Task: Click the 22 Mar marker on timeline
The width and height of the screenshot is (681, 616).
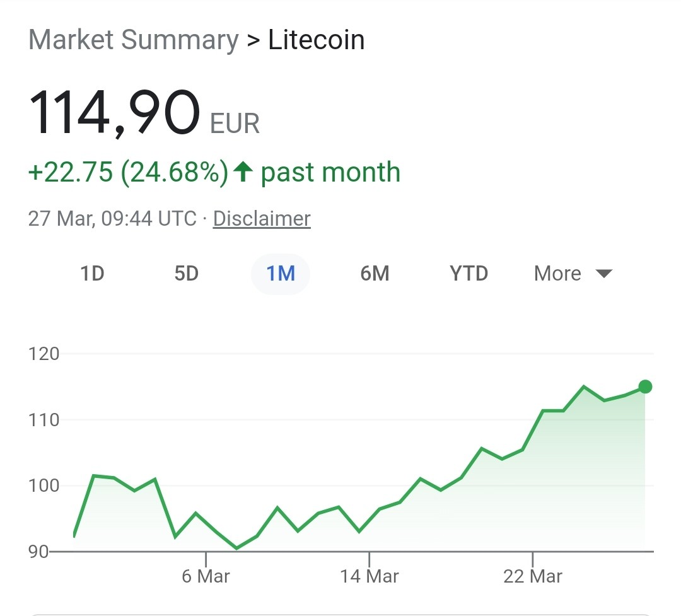Action: tap(533, 576)
